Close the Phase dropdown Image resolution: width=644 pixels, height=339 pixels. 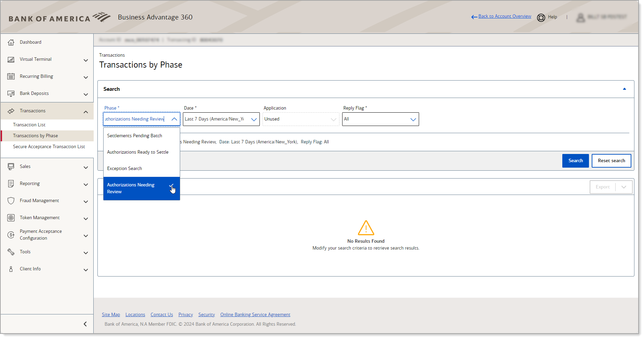174,119
